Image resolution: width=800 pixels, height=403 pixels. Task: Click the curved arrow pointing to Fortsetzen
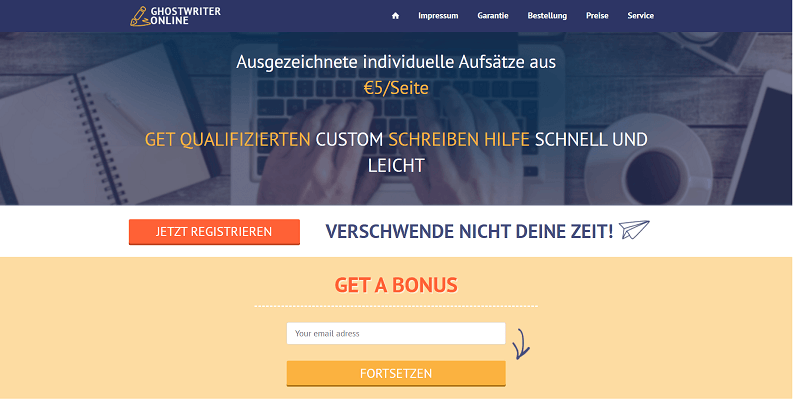click(x=521, y=344)
